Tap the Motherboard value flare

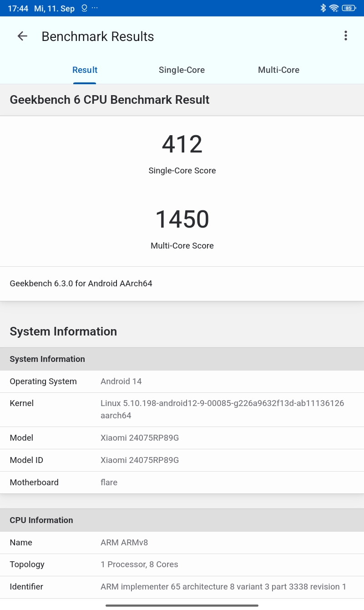109,483
